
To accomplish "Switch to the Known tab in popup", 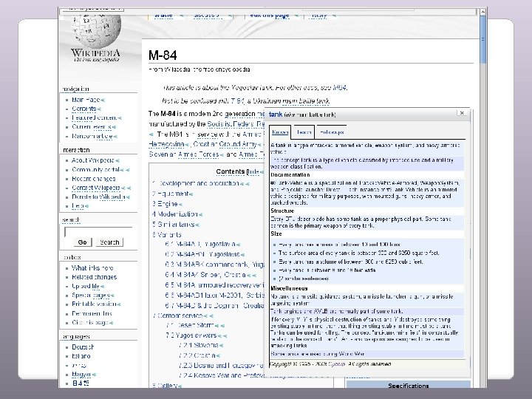I will click(x=280, y=132).
